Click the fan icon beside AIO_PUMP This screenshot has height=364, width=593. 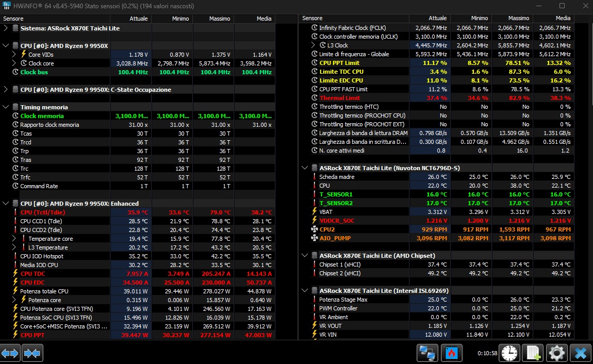tap(314, 238)
